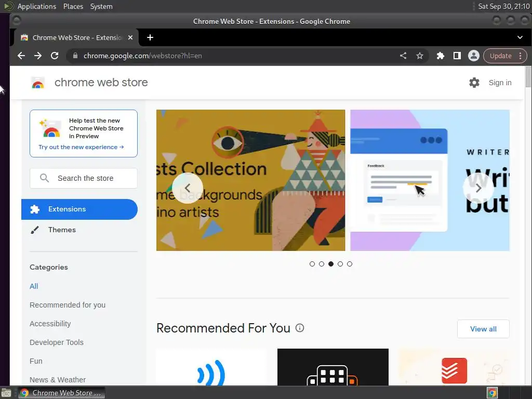
Task: Click the date and time clock
Action: coord(503,6)
